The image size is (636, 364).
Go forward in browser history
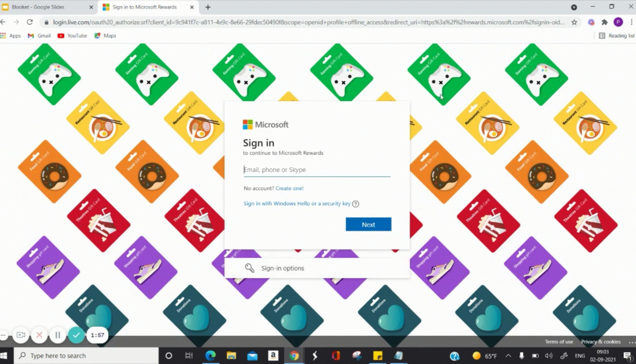click(x=16, y=22)
